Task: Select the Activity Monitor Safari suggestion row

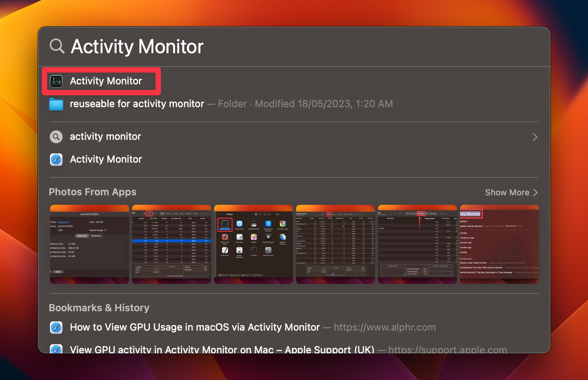Action: tap(106, 159)
